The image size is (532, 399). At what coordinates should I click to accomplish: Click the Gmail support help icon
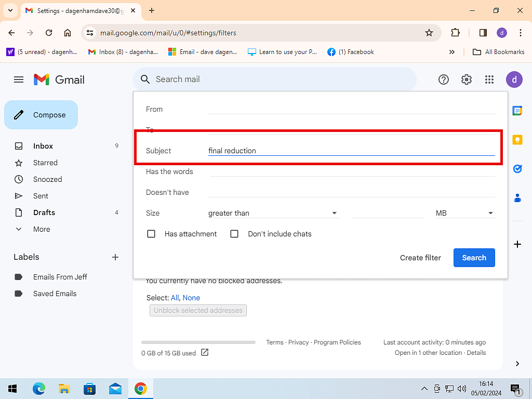coord(444,79)
